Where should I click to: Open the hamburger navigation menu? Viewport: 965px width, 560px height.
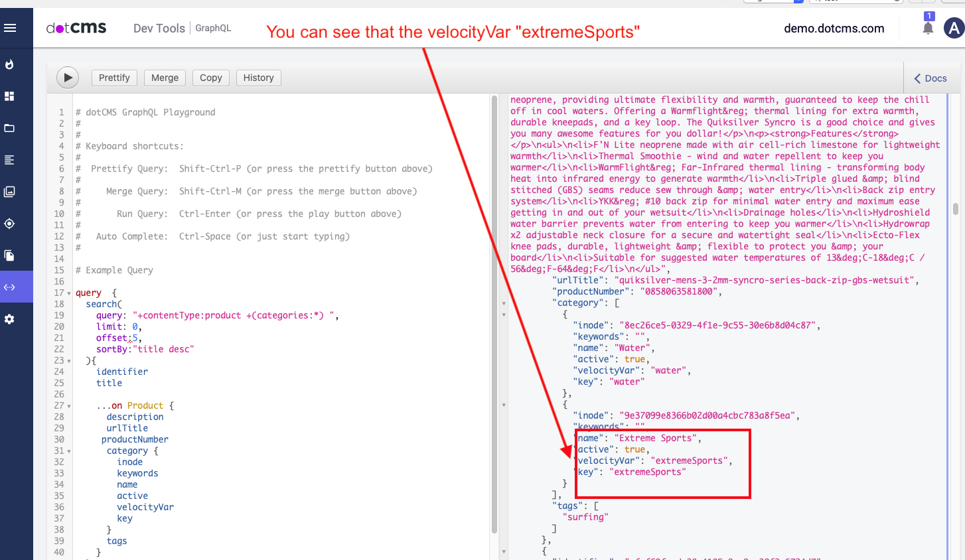tap(9, 27)
